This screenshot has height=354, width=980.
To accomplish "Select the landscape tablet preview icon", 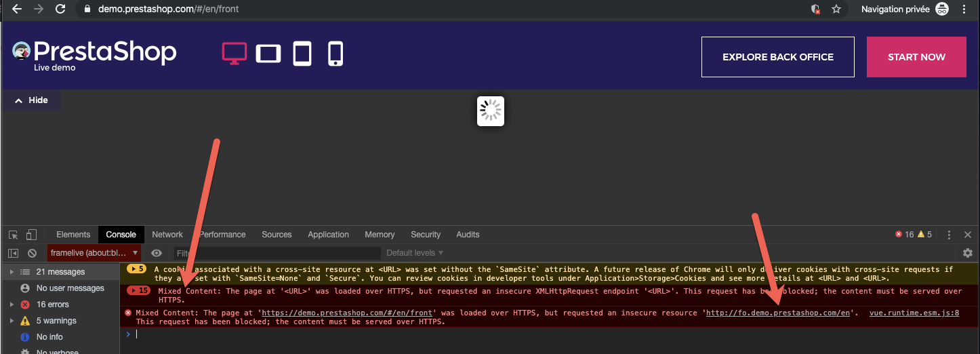I will click(x=268, y=54).
